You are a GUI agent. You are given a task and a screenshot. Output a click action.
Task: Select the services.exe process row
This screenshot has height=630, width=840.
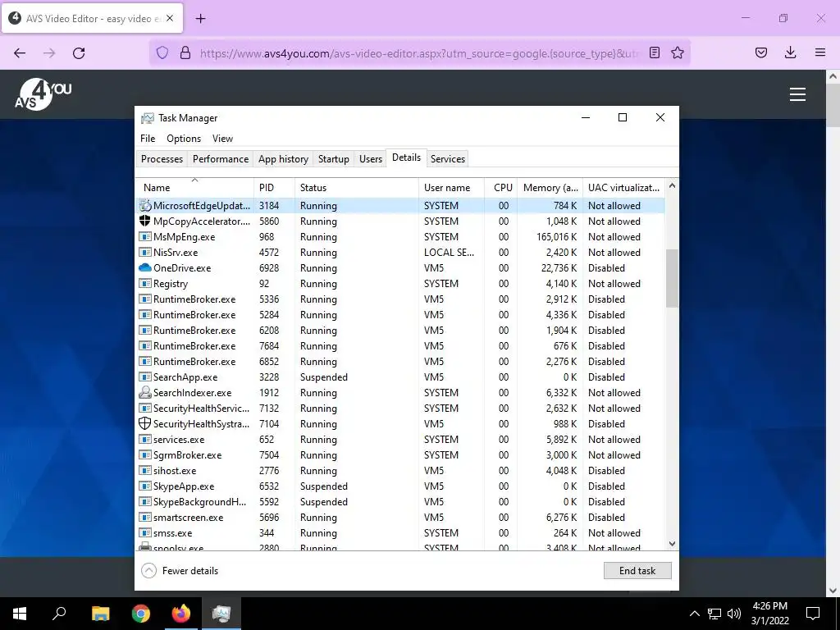pyautogui.click(x=400, y=440)
